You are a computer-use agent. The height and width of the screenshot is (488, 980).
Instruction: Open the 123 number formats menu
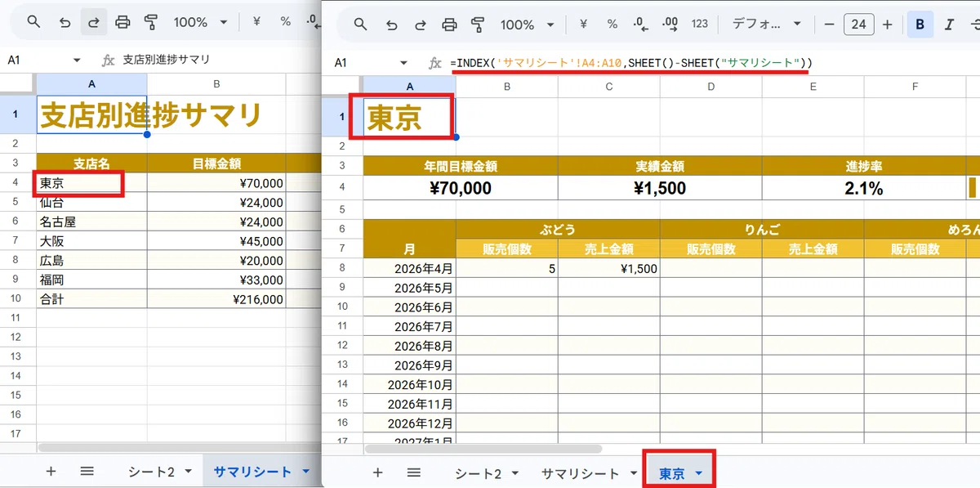tap(700, 25)
